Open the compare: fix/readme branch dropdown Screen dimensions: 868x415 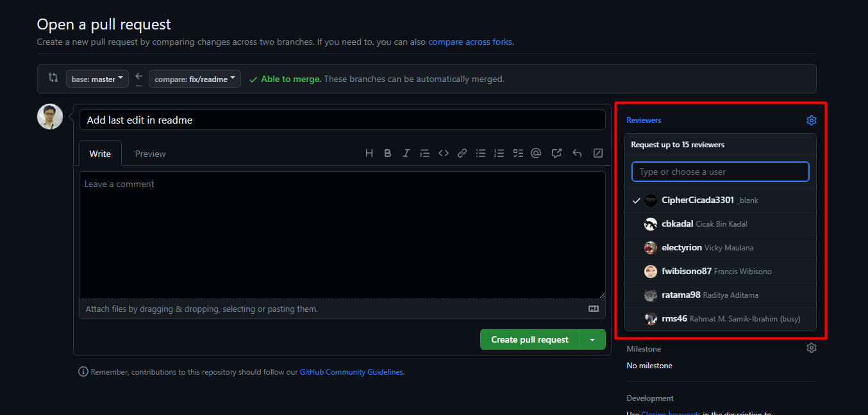[x=195, y=79]
